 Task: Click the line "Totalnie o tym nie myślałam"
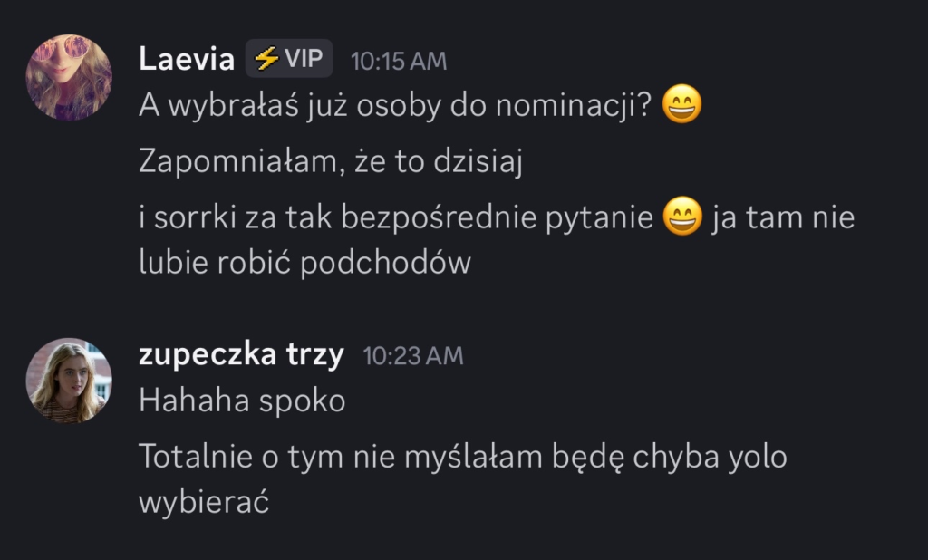(x=341, y=457)
